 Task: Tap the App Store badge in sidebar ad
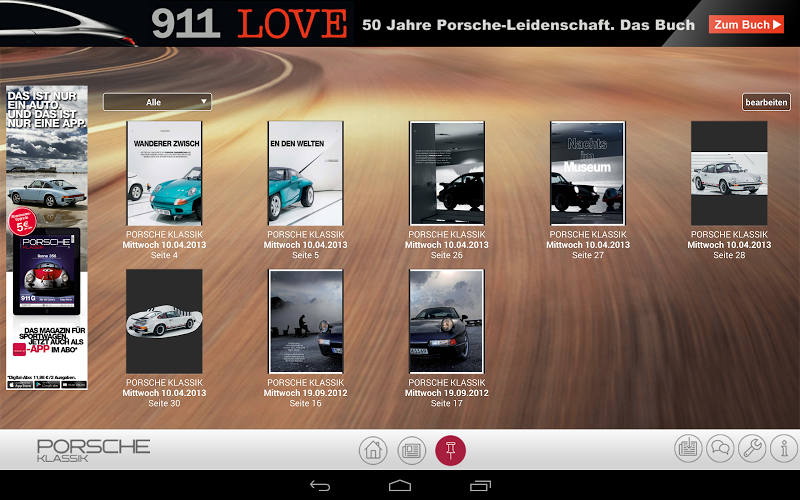tap(20, 385)
